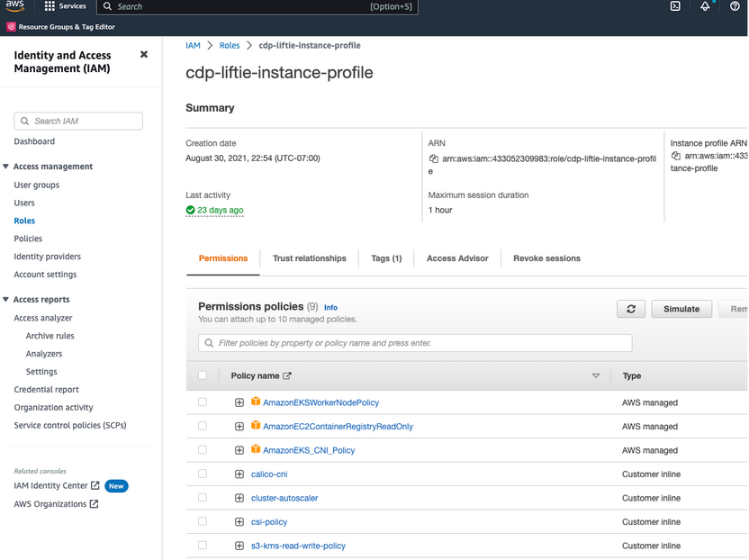Open the Access Advisor tab
The height and width of the screenshot is (560, 749).
[457, 258]
